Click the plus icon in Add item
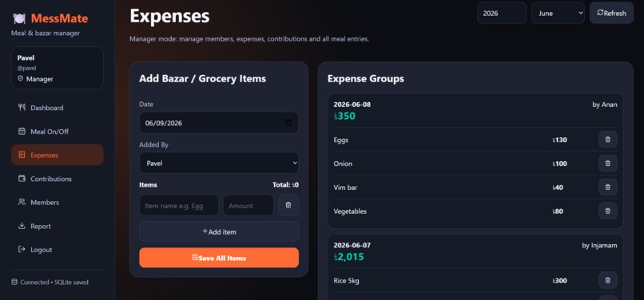The height and width of the screenshot is (300, 644). click(x=205, y=231)
